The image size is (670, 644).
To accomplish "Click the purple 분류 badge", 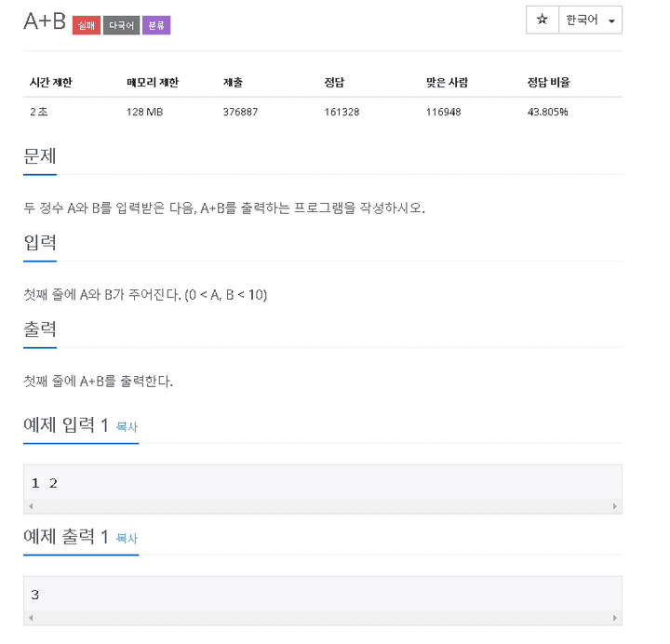I will [156, 25].
